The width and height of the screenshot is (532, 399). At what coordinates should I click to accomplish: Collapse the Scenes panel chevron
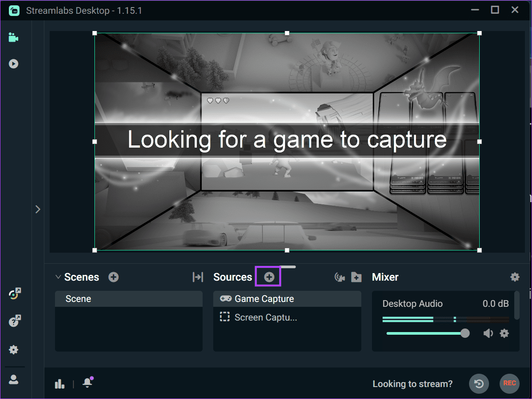coord(58,277)
